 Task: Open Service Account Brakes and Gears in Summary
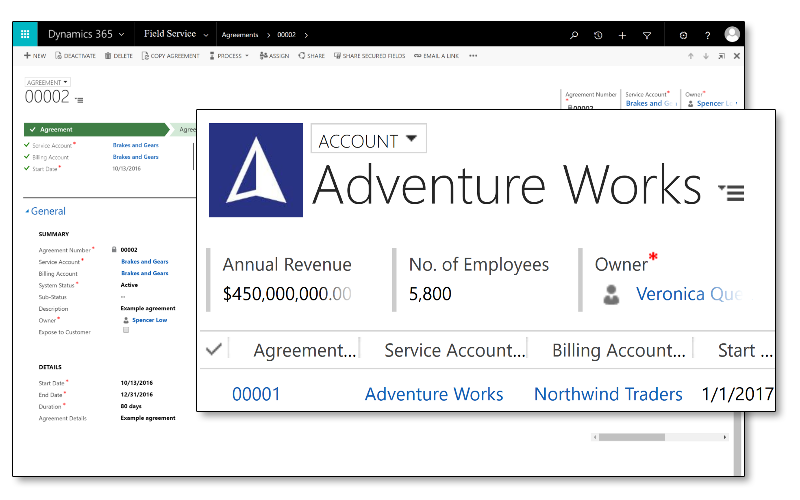coord(144,261)
